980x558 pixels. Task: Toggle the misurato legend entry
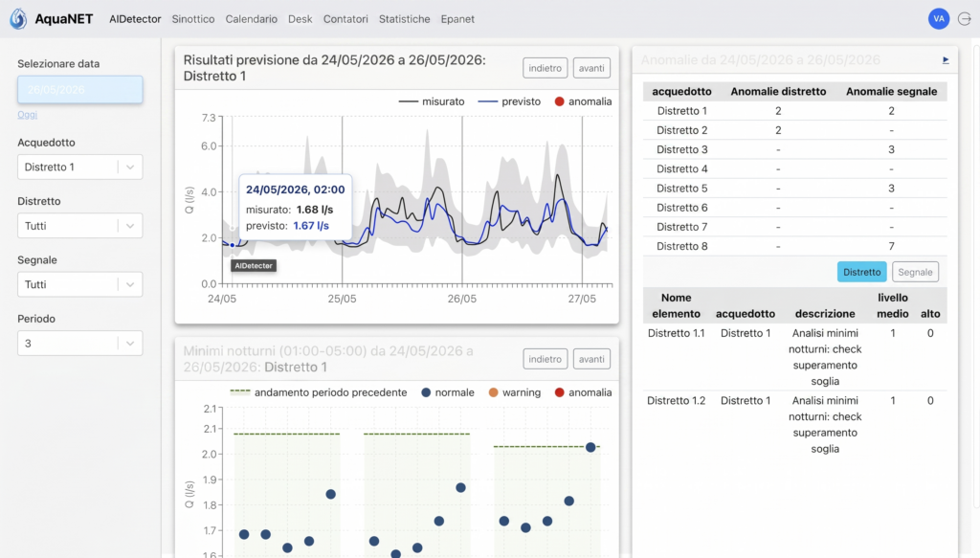[432, 101]
